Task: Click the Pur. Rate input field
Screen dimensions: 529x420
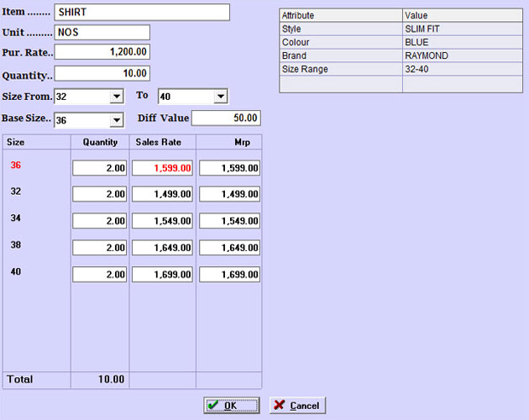Action: click(102, 52)
